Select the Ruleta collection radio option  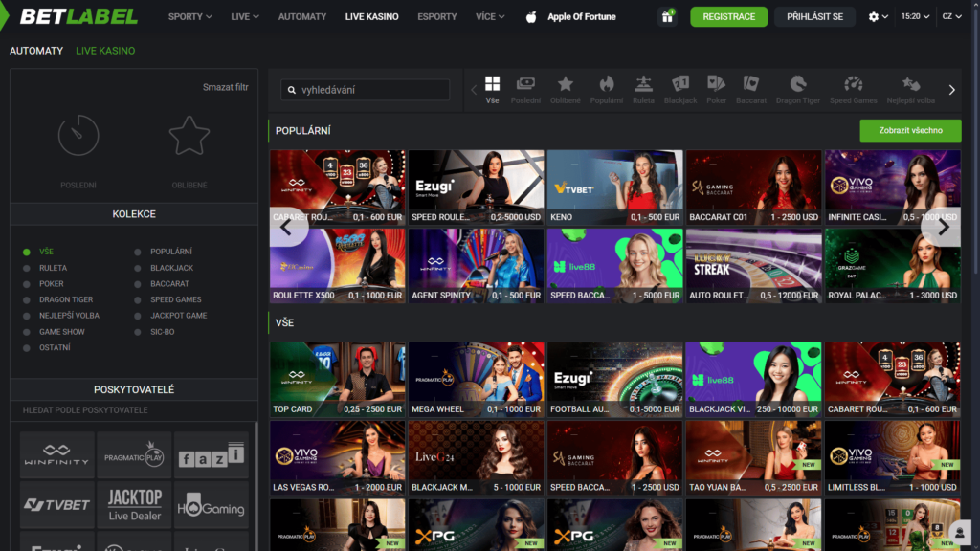click(x=28, y=269)
